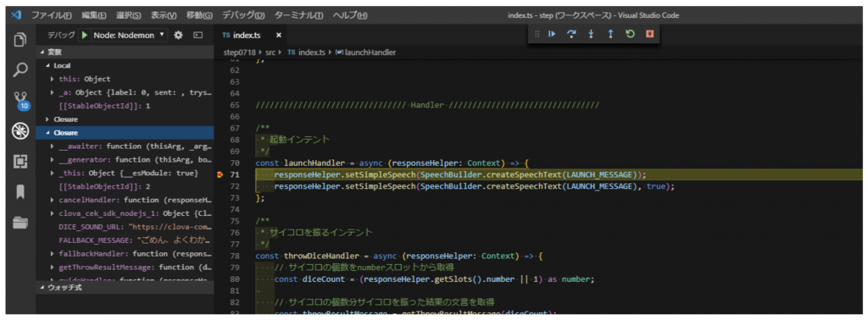Screen dimensions: 868x320
Task: Open the Extensions view in activity bar
Action: click(x=20, y=162)
